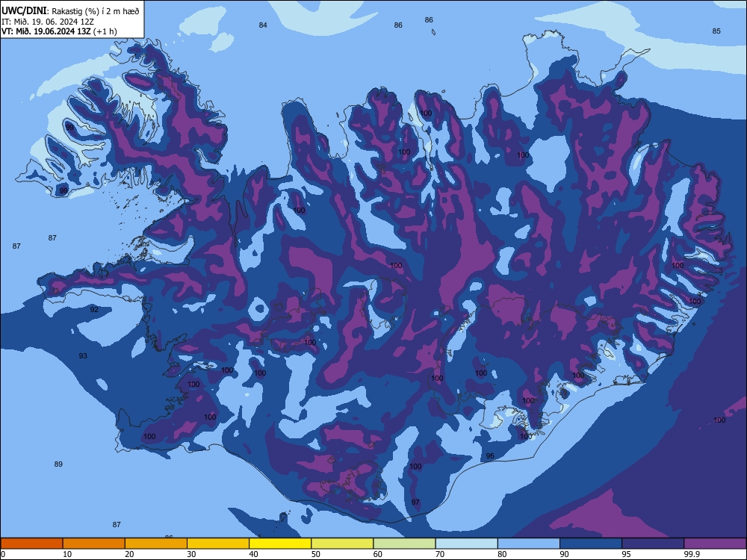
Task: Click the VT valid time line
Action: pyautogui.click(x=59, y=31)
